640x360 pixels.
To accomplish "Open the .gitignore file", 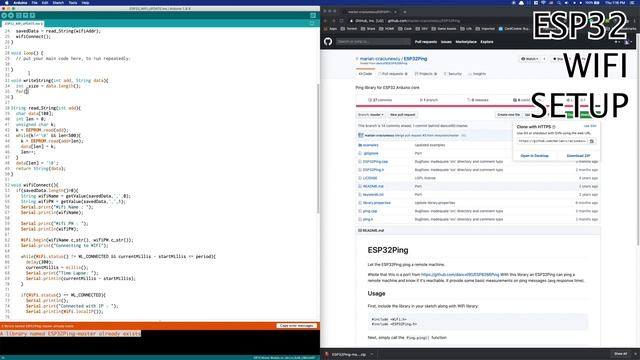I will coord(371,153).
